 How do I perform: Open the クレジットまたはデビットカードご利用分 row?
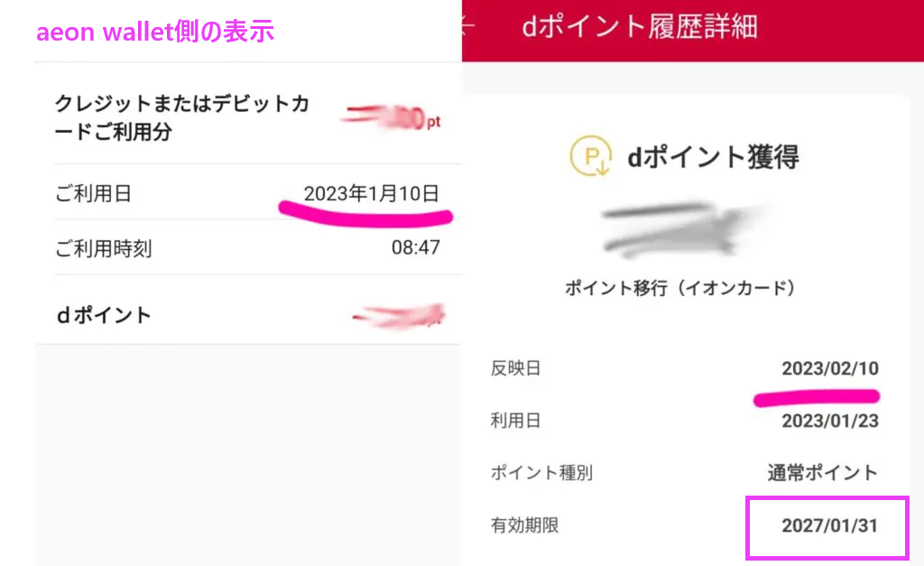point(248,116)
